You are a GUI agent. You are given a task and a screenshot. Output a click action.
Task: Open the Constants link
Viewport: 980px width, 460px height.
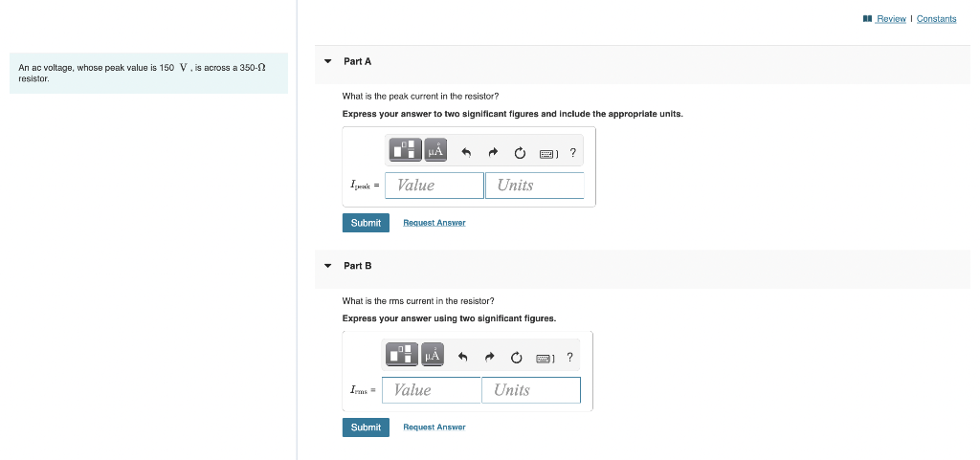click(x=936, y=19)
